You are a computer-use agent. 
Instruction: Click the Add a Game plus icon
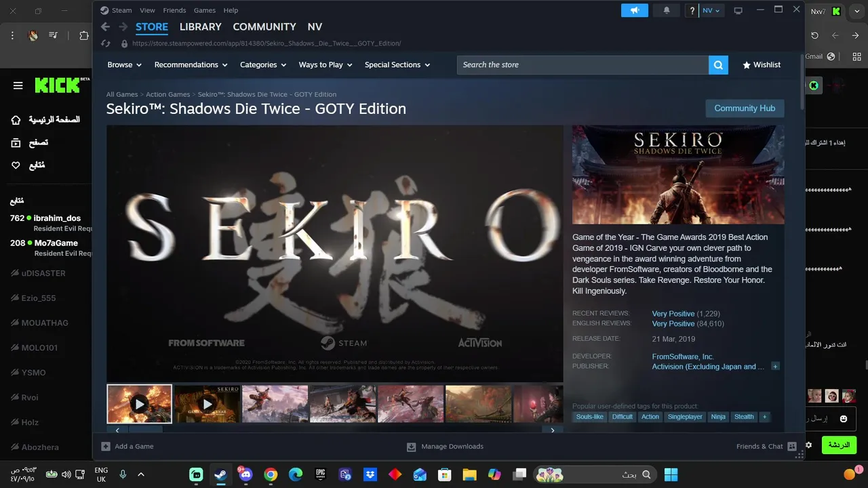coord(106,447)
